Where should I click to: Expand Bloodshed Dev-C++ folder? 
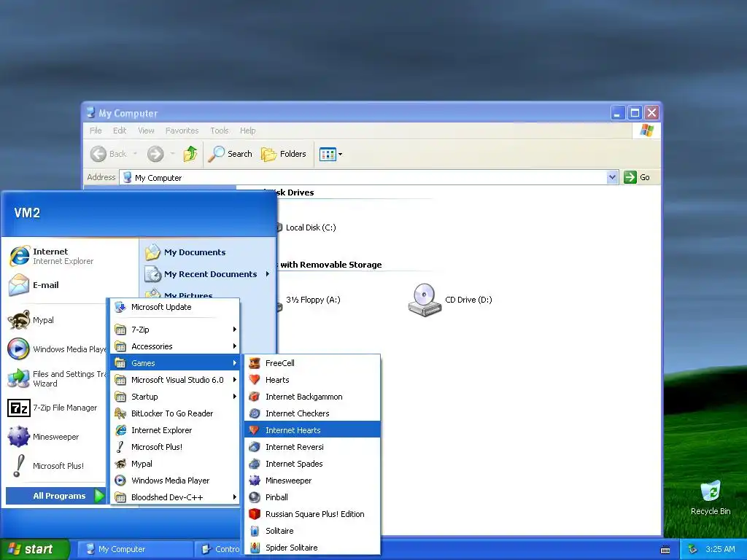tap(175, 497)
